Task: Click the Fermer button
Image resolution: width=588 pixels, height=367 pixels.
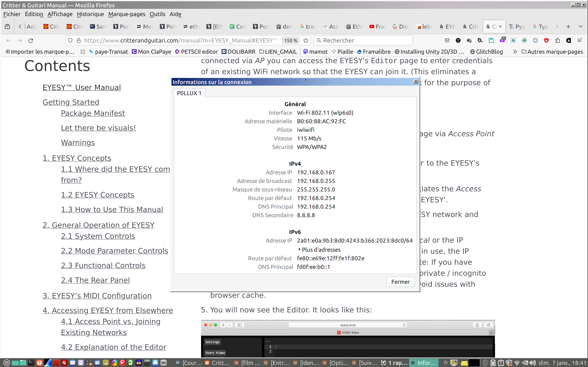Action: [400, 282]
